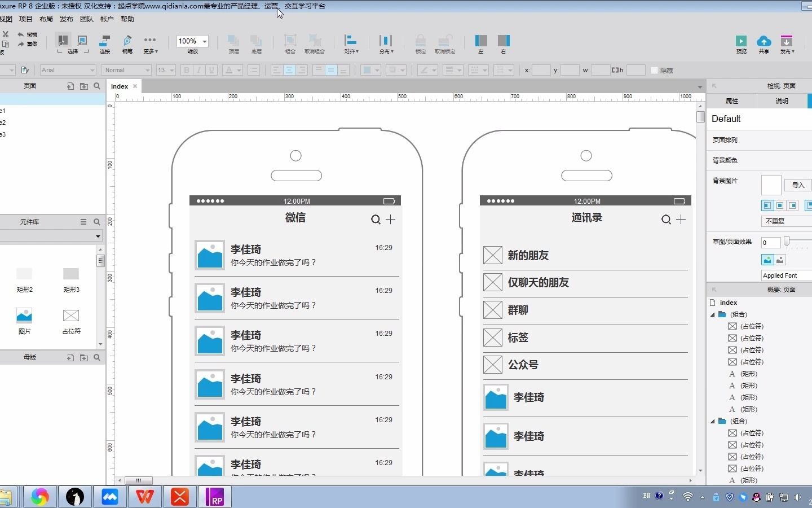Open the Arial font family dropdown

(x=68, y=70)
